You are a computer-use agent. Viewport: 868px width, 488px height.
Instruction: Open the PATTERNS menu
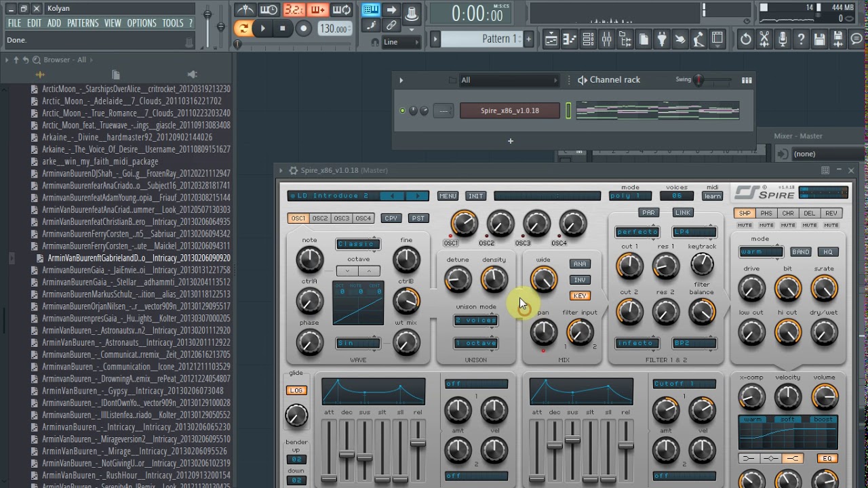(83, 23)
